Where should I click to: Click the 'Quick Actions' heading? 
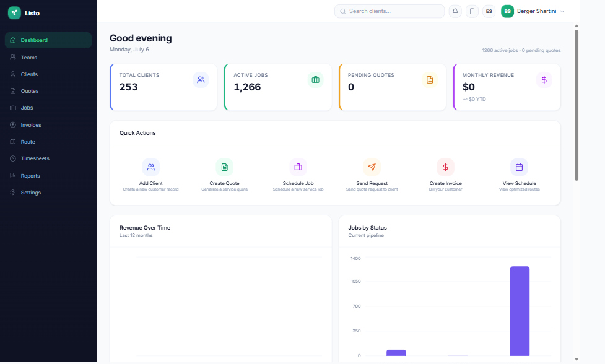coord(137,133)
